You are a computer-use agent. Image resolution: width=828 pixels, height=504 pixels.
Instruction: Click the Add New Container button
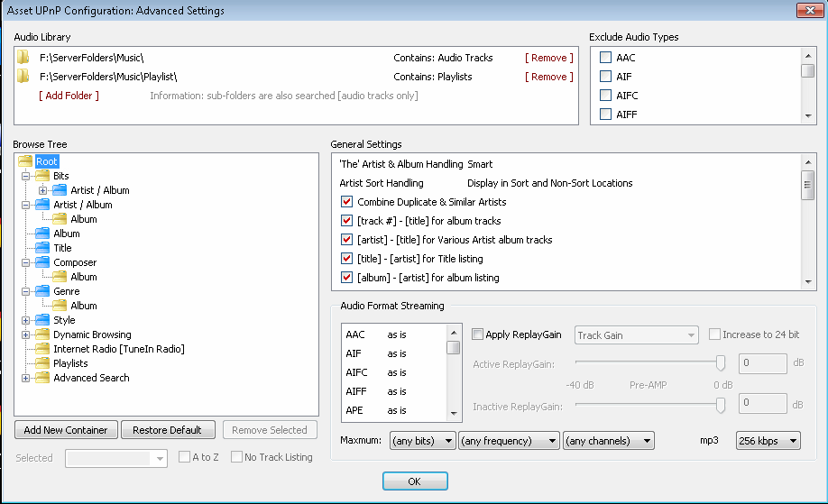[x=66, y=430]
